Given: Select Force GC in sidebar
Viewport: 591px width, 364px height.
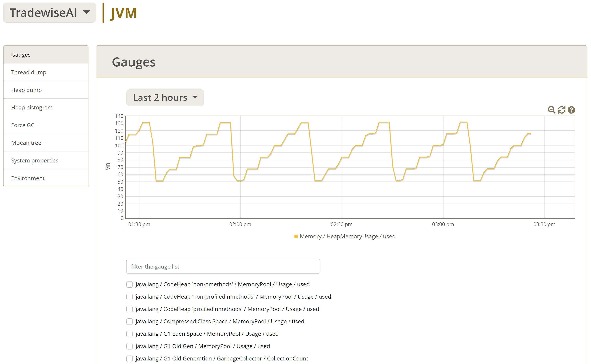Looking at the screenshot, I should (x=23, y=125).
